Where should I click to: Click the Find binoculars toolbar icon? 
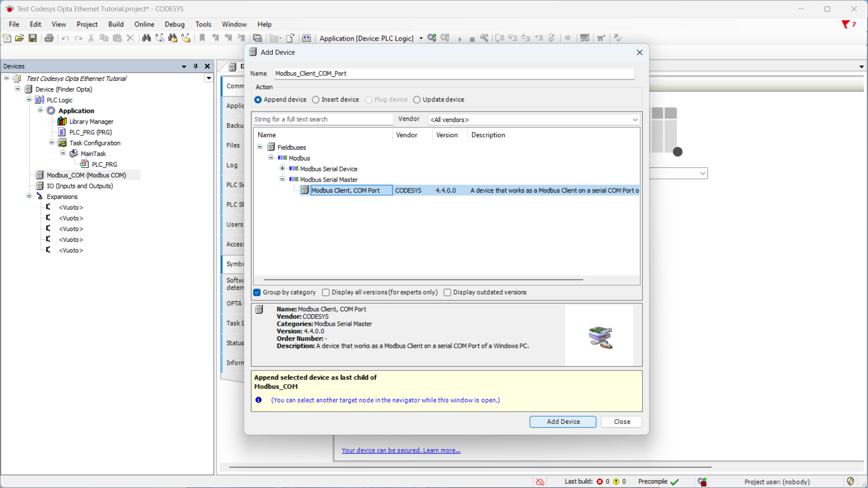(x=146, y=38)
